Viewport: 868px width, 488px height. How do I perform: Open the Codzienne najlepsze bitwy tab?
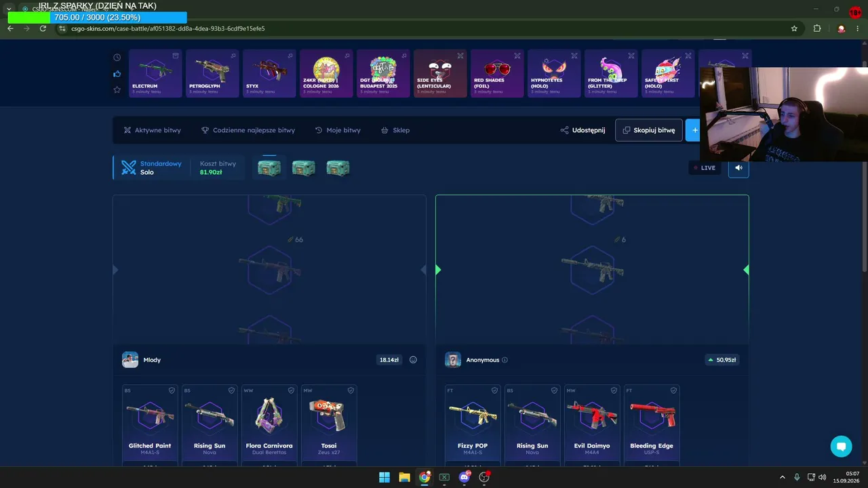(x=248, y=130)
